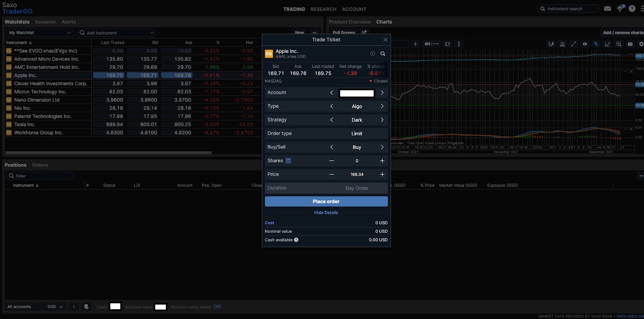Click the previous arrow for Buy/Sell
The width and height of the screenshot is (644, 319).
coord(332,147)
